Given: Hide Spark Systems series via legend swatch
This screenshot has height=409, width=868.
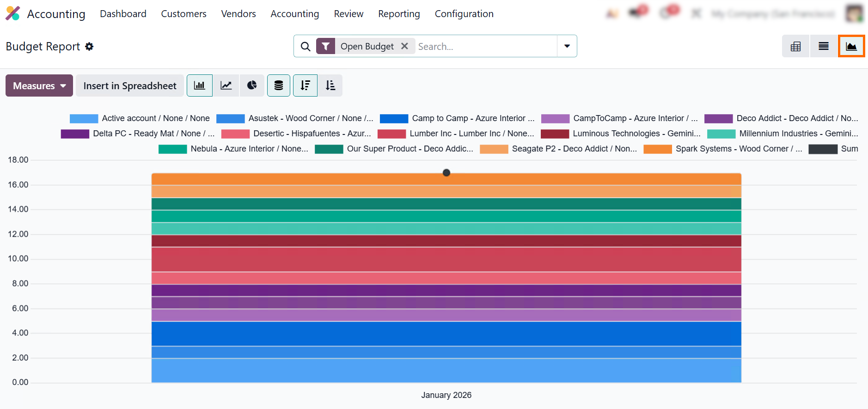Looking at the screenshot, I should (x=657, y=149).
